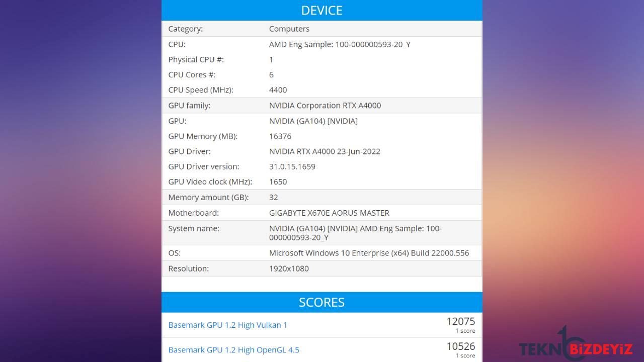Click the Category value Computers

(289, 29)
